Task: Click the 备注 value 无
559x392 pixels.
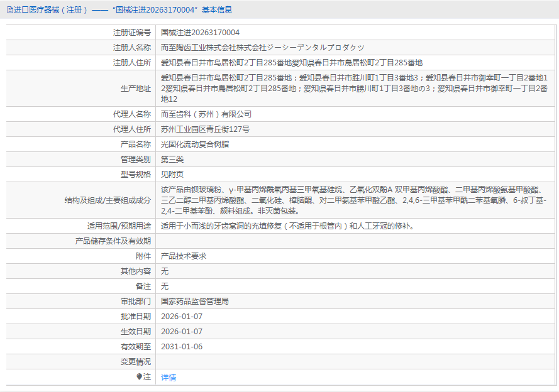Action: coord(164,286)
